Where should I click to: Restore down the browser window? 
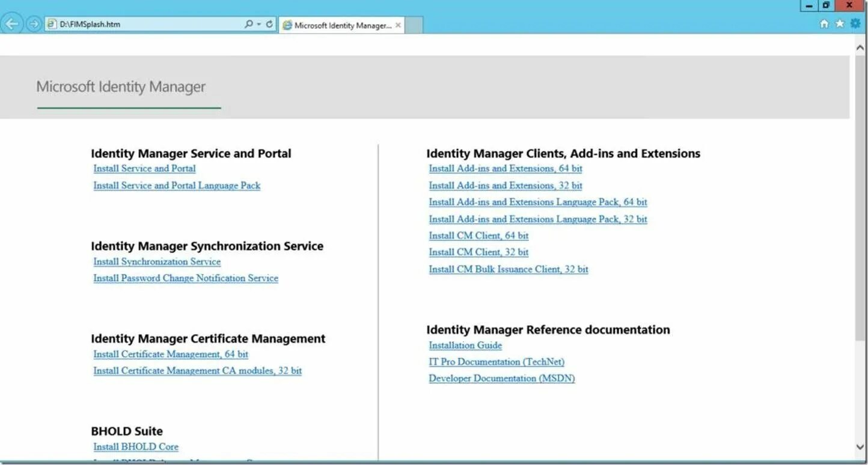click(826, 5)
